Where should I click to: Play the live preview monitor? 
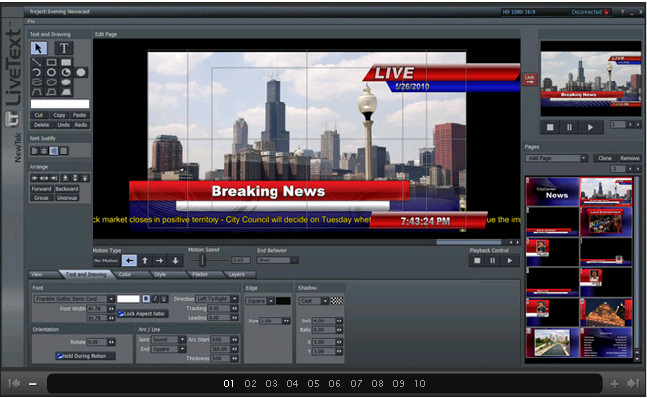pyautogui.click(x=590, y=127)
